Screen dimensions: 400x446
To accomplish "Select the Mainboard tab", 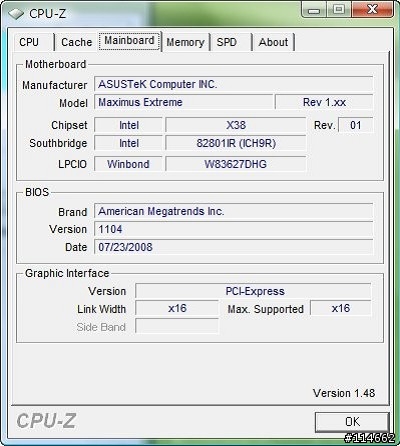I will [129, 41].
